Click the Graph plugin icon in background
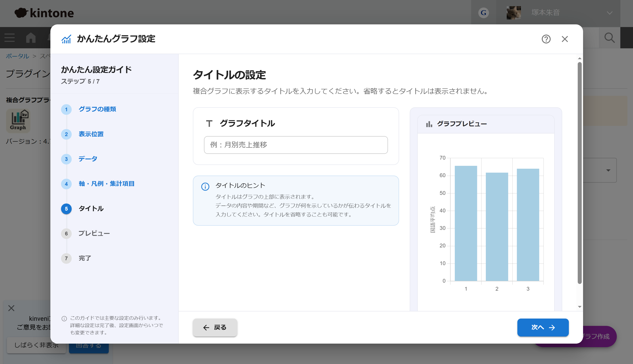The height and width of the screenshot is (364, 633). point(18,121)
